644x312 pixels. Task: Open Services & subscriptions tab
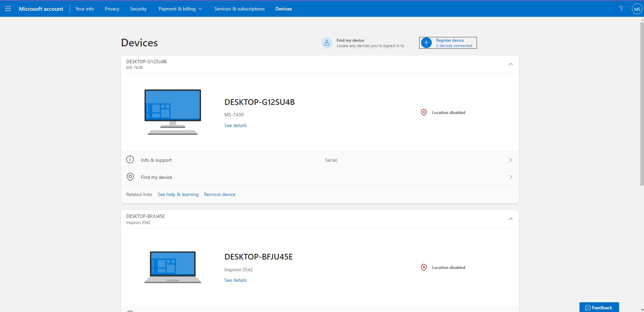[x=240, y=9]
